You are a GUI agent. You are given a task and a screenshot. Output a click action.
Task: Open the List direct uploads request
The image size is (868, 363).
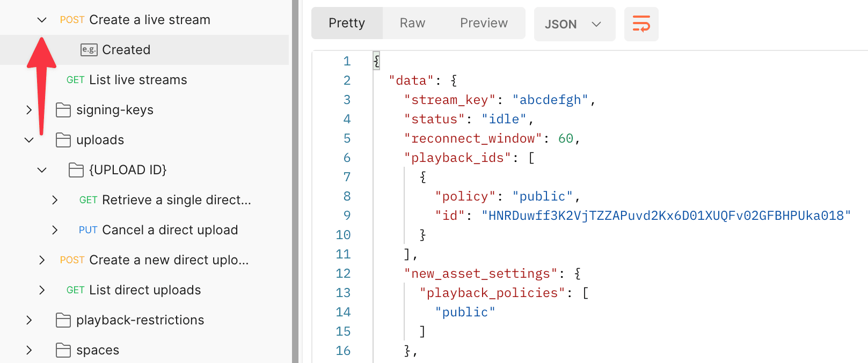(x=145, y=290)
